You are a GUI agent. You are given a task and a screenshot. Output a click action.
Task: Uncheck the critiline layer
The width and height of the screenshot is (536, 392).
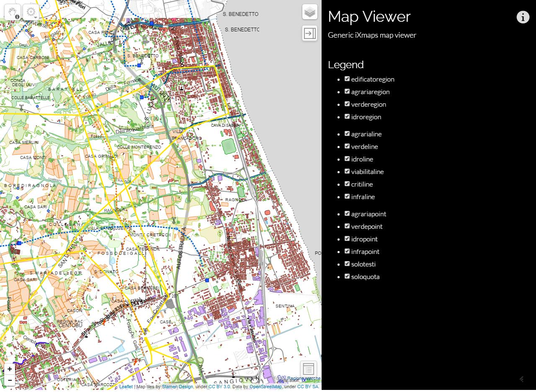[x=347, y=184]
